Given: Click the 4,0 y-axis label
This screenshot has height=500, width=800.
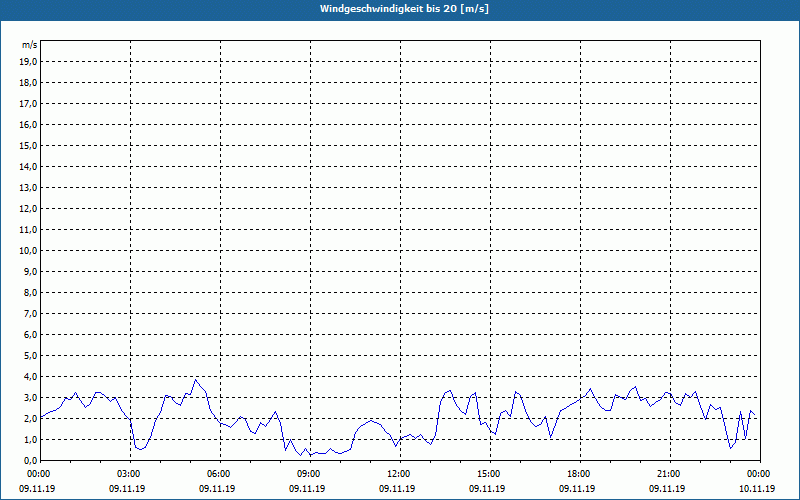Looking at the screenshot, I should (x=33, y=377).
